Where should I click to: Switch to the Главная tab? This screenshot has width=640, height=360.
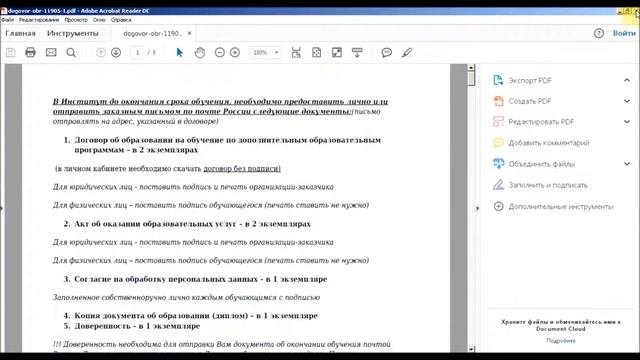click(x=20, y=33)
